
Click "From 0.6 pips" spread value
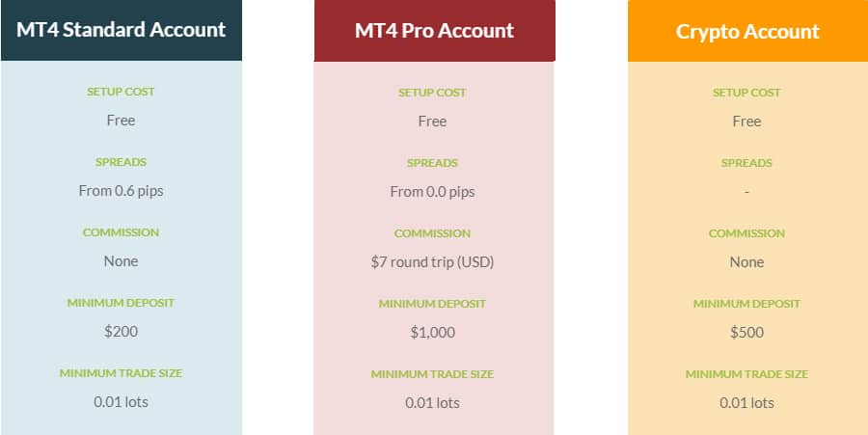(121, 191)
